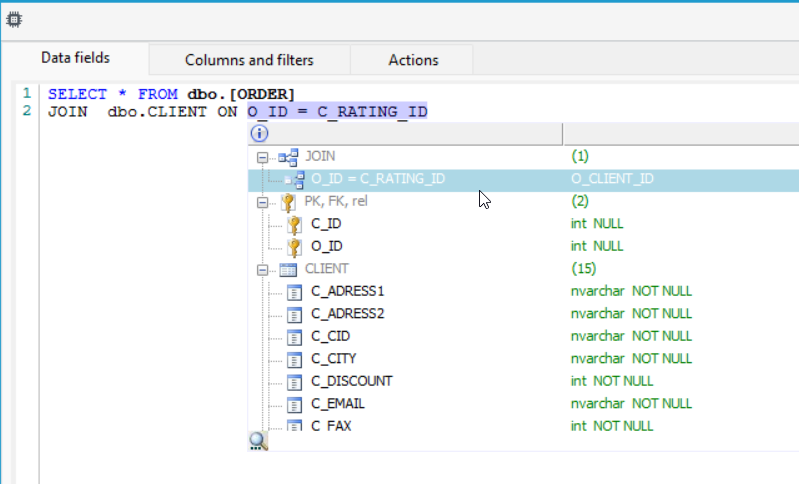Click the column icon beside C_ADRESS1
The width and height of the screenshot is (799, 484).
295,292
